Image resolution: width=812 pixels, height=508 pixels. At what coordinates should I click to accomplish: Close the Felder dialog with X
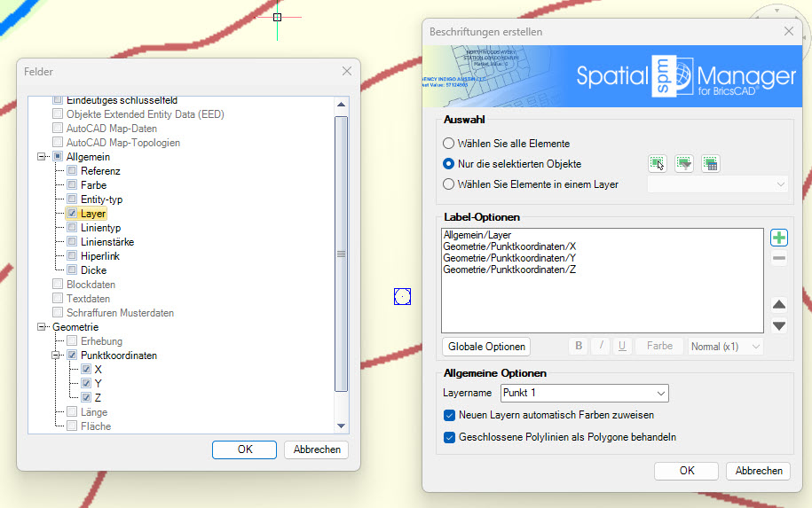click(x=346, y=71)
